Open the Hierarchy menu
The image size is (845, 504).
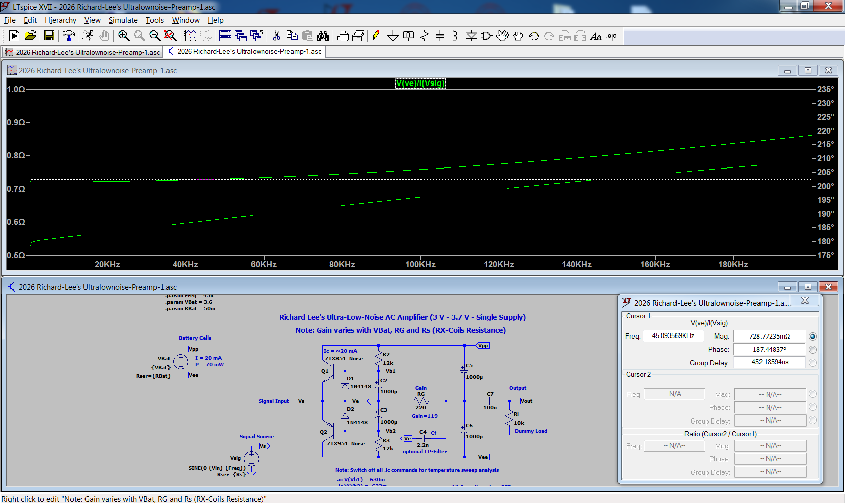60,20
